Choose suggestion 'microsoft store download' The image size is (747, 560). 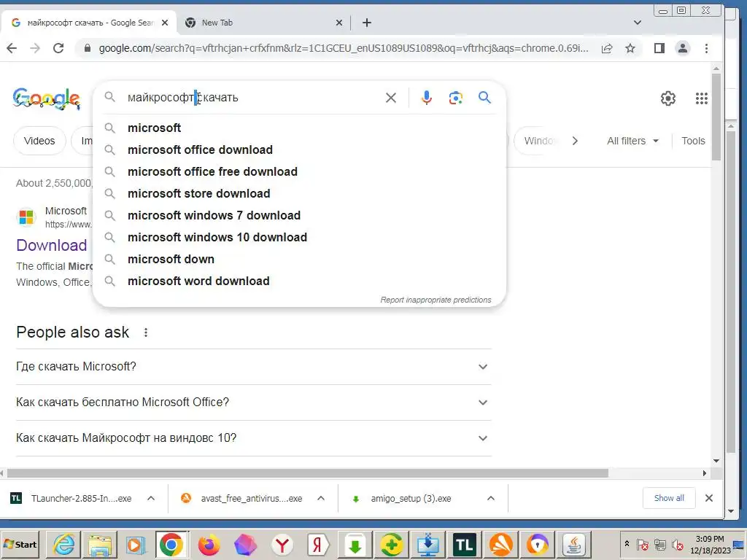pyautogui.click(x=299, y=194)
